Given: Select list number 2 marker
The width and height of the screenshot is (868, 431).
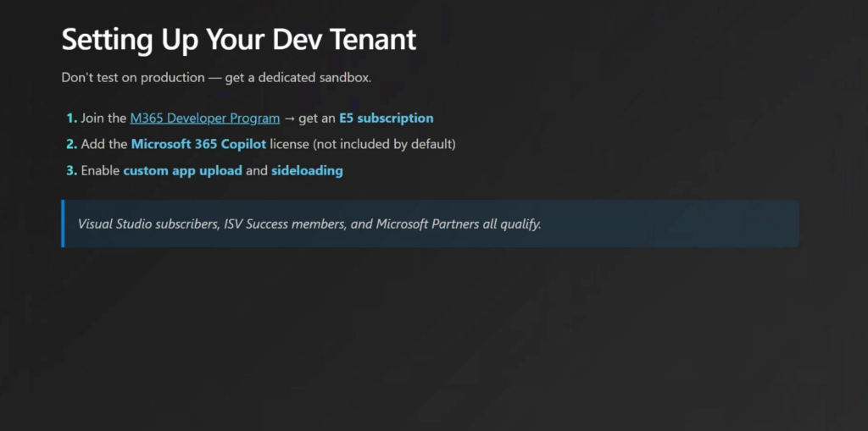Looking at the screenshot, I should 71,144.
